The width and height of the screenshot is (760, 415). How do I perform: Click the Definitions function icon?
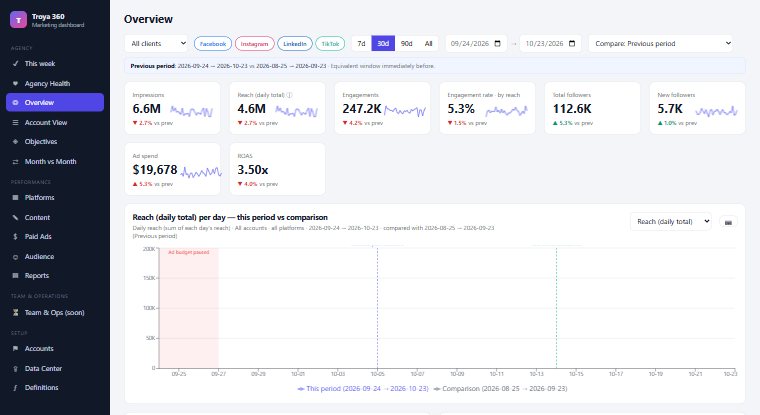16,388
